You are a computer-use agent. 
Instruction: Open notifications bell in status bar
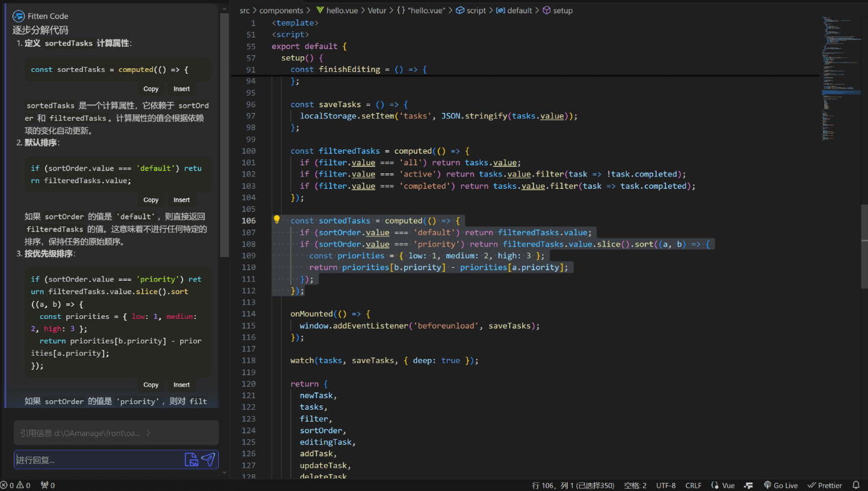click(x=856, y=485)
